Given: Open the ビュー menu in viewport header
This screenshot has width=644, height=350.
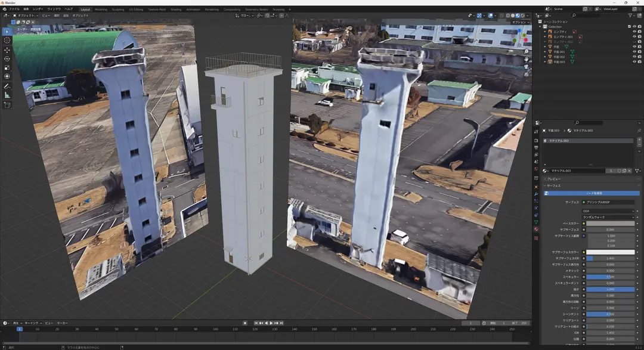Looking at the screenshot, I should [x=45, y=16].
